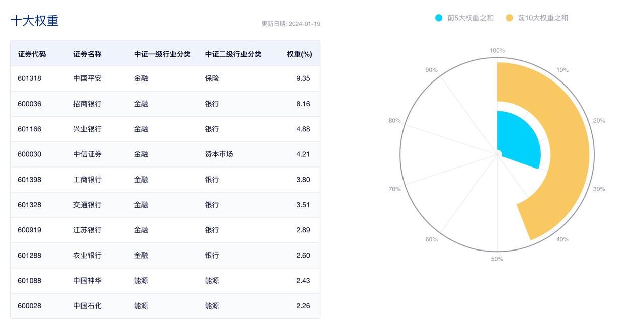The height and width of the screenshot is (333, 644).
Task: Collapse the 中信证券 row details
Action: pos(86,154)
